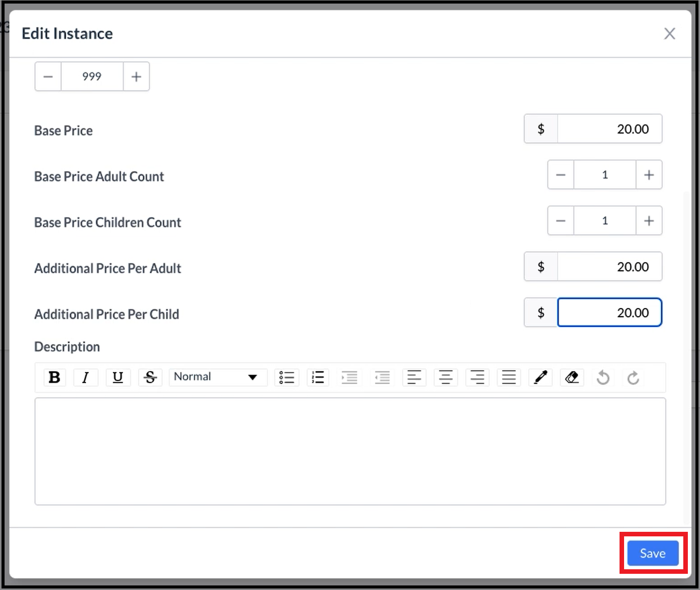
Task: Right-align the description text
Action: coord(477,377)
